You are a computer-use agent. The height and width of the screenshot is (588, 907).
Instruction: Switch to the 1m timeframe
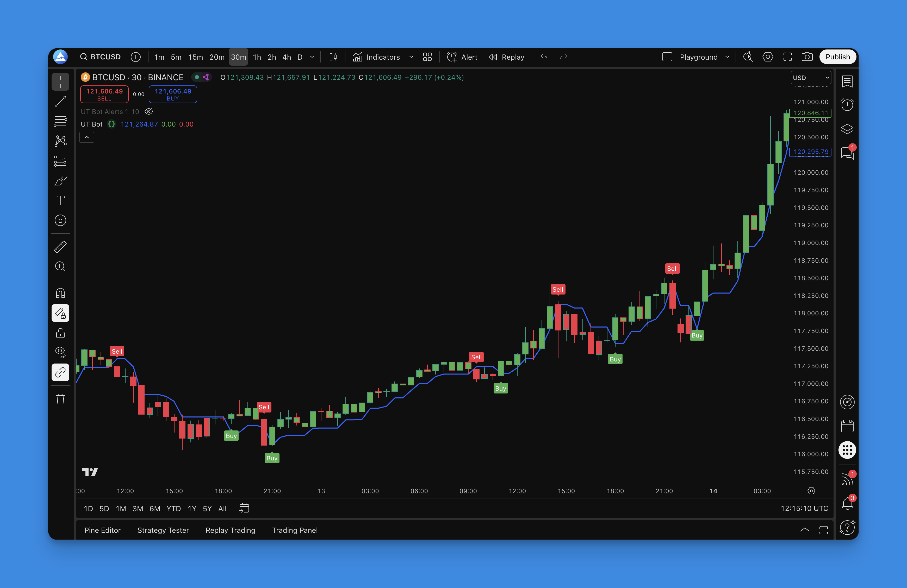click(159, 57)
